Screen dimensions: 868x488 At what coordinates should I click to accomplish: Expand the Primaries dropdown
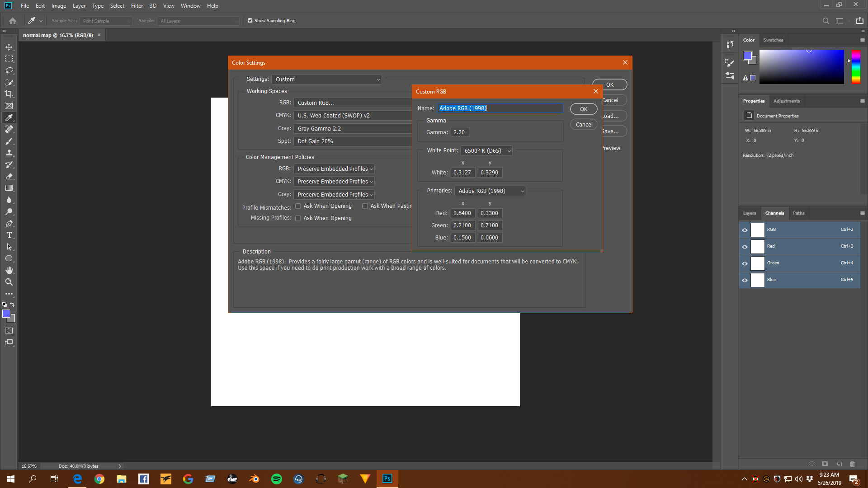(x=490, y=191)
